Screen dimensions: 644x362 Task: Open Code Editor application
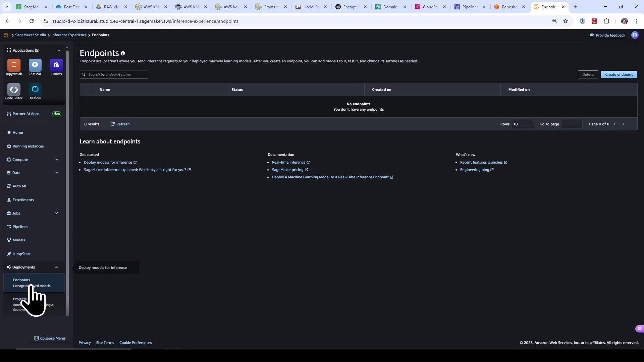coord(14,92)
